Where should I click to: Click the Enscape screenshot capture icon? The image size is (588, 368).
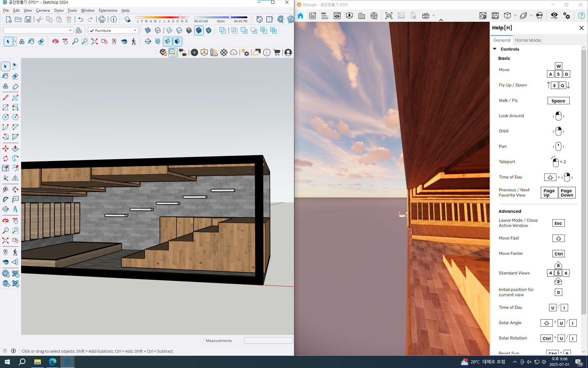tap(389, 16)
